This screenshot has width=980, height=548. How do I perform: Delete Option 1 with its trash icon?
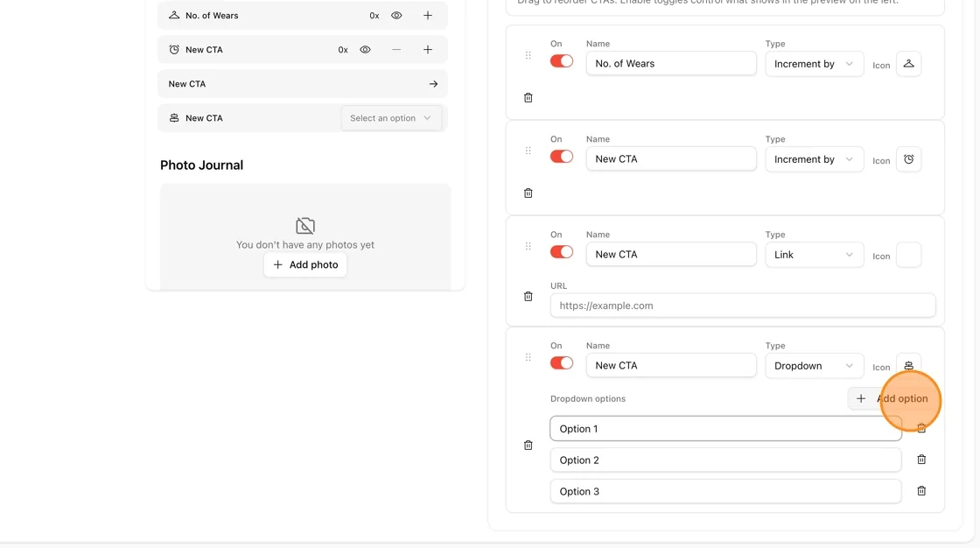[921, 429]
